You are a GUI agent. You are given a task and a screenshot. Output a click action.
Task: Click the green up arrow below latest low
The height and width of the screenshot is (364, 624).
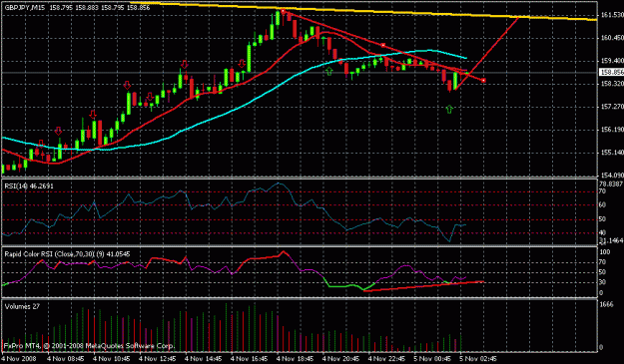coord(449,109)
